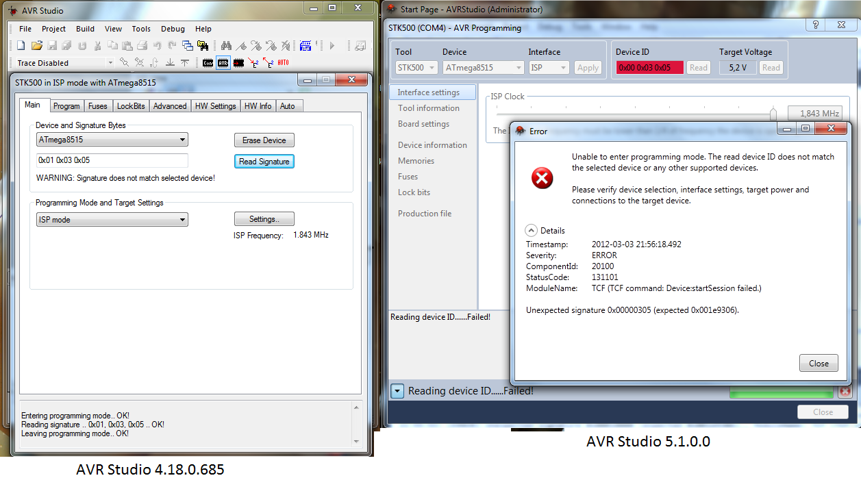Image resolution: width=861 pixels, height=504 pixels.
Task: Create a new file in AVR Studio 4
Action: [x=21, y=45]
